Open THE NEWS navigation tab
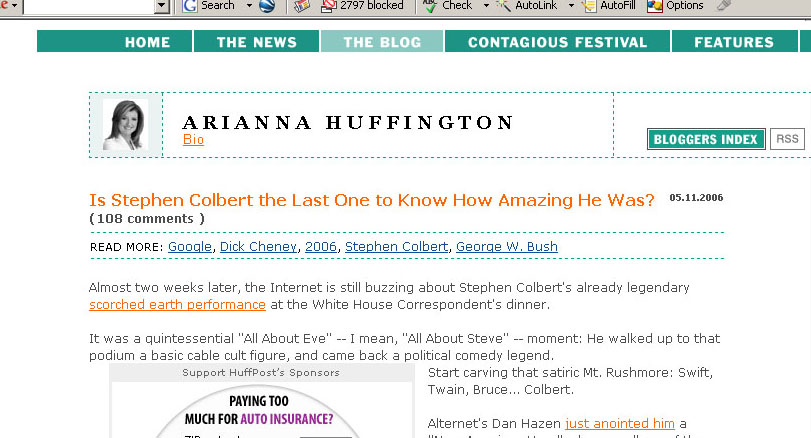This screenshot has width=811, height=438. [257, 41]
